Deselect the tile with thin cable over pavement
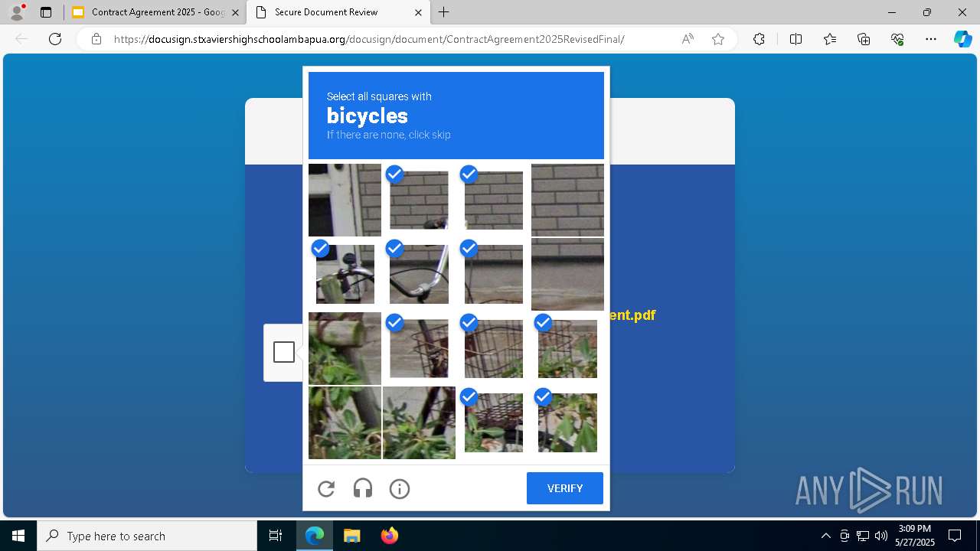Image resolution: width=980 pixels, height=551 pixels. [x=493, y=274]
